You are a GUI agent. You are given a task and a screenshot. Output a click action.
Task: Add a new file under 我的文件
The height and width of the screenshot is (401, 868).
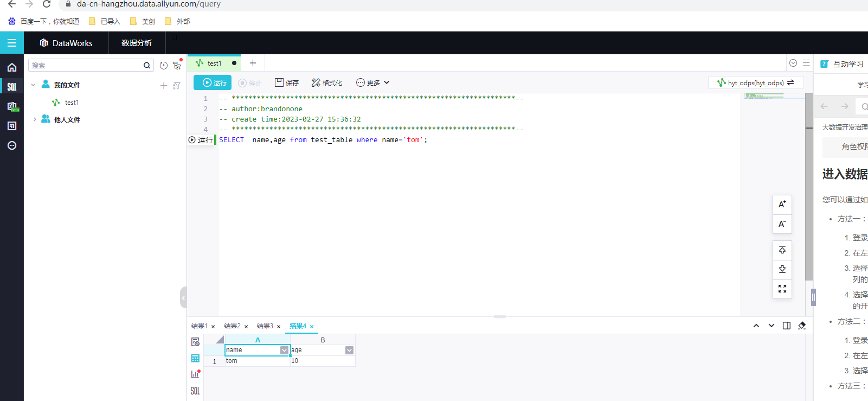coord(164,85)
